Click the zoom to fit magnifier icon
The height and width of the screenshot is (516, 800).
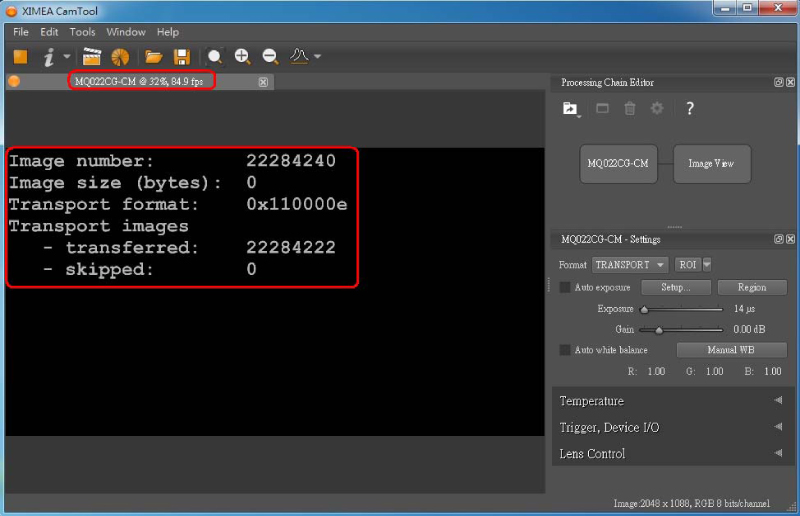coord(215,57)
